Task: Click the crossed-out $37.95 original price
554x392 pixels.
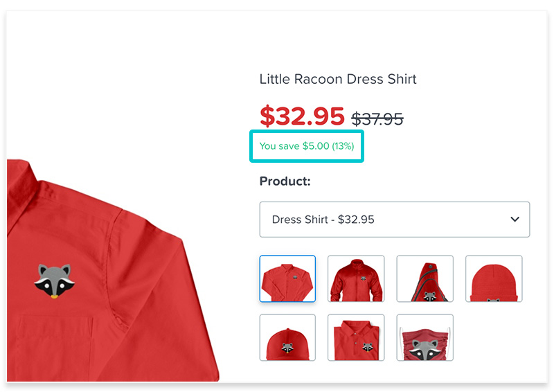Action: click(x=377, y=119)
